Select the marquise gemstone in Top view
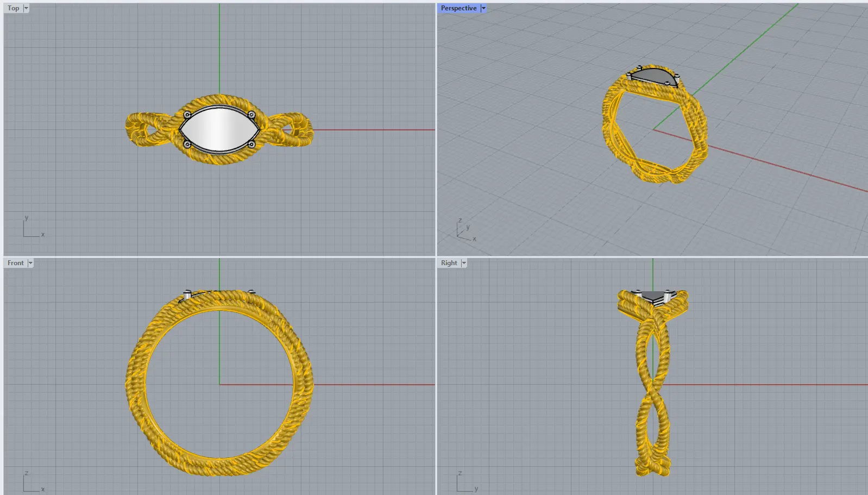Viewport: 868px width, 495px height. tap(219, 129)
